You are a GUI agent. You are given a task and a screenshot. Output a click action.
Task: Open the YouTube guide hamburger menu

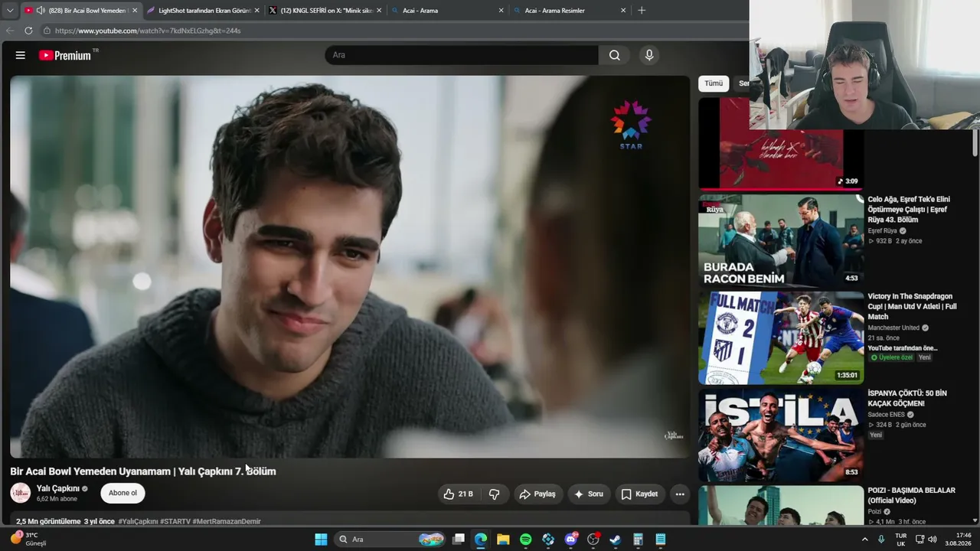pyautogui.click(x=21, y=55)
